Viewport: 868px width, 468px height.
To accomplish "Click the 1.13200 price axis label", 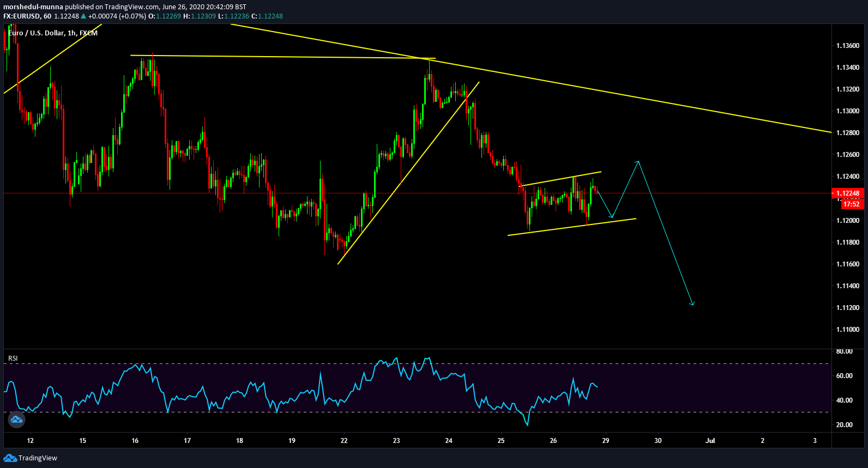I will tap(848, 89).
